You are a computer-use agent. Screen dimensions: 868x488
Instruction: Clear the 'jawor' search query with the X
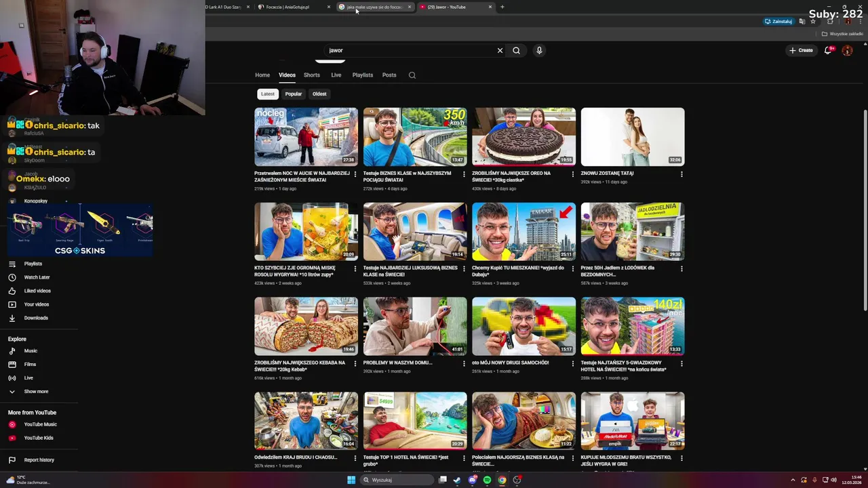pyautogui.click(x=500, y=50)
